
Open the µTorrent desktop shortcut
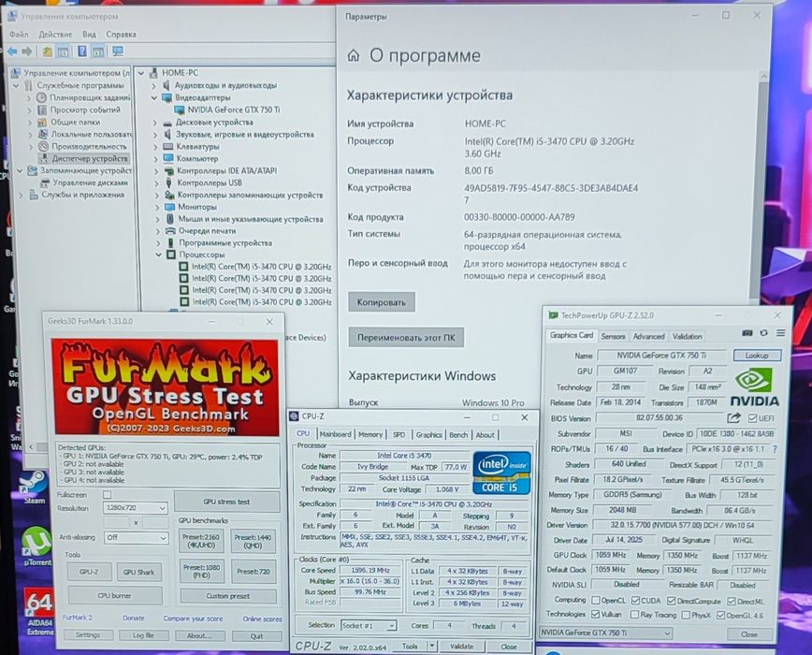(36, 546)
